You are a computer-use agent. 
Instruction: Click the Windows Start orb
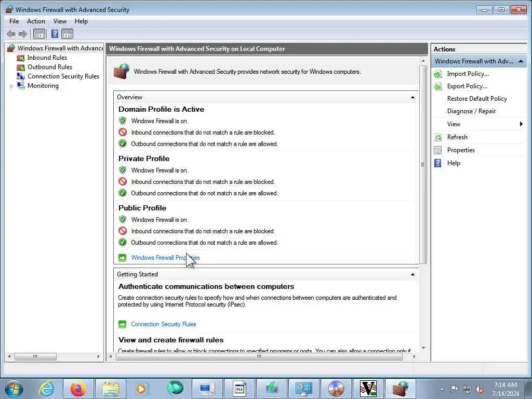pos(14,389)
